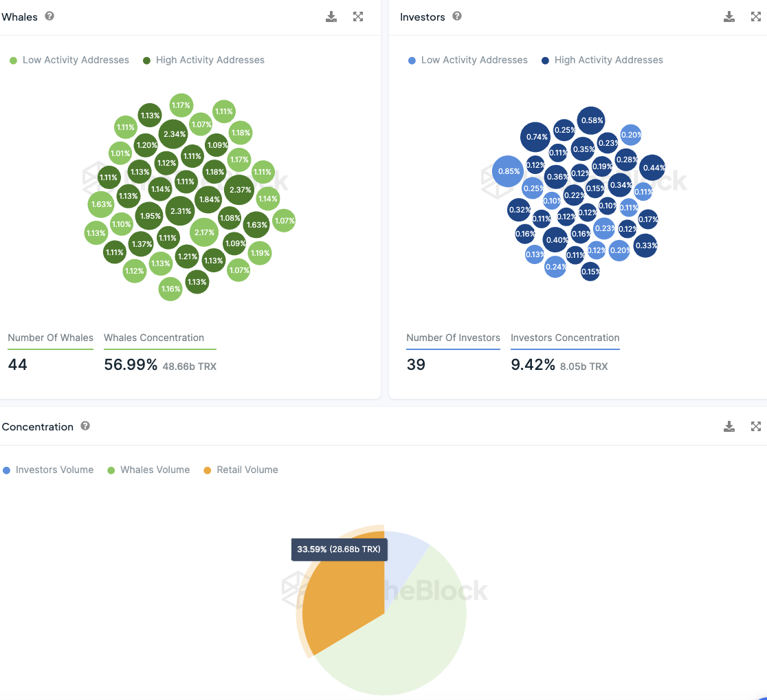Select the 2.37% whale bubble
Viewport: 767px width, 700px height.
240,190
